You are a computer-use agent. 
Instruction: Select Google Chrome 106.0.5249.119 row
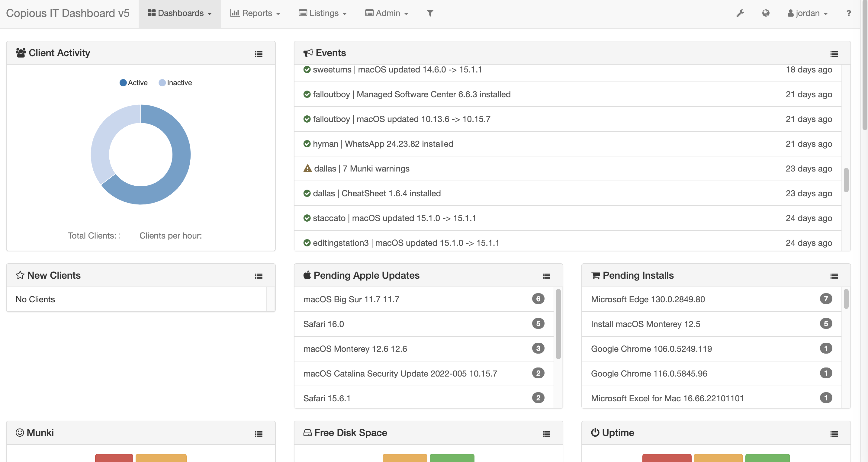click(712, 349)
